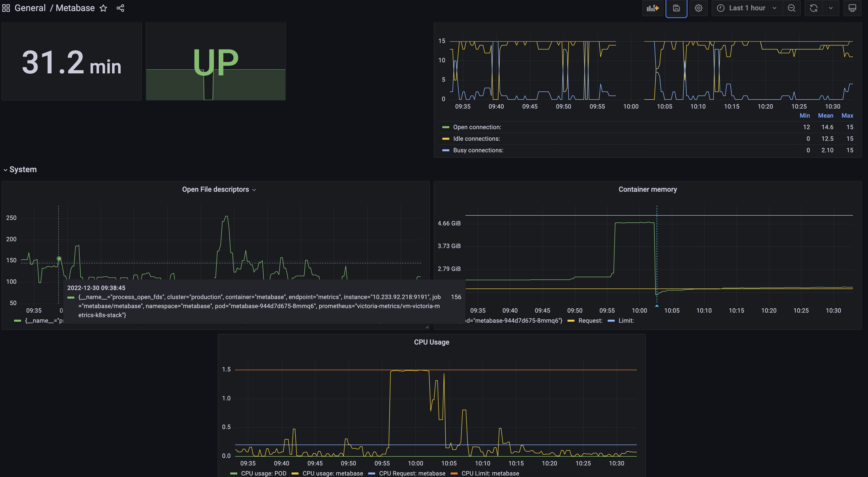Enable TV kiosk view mode
The image size is (868, 477).
(x=852, y=8)
